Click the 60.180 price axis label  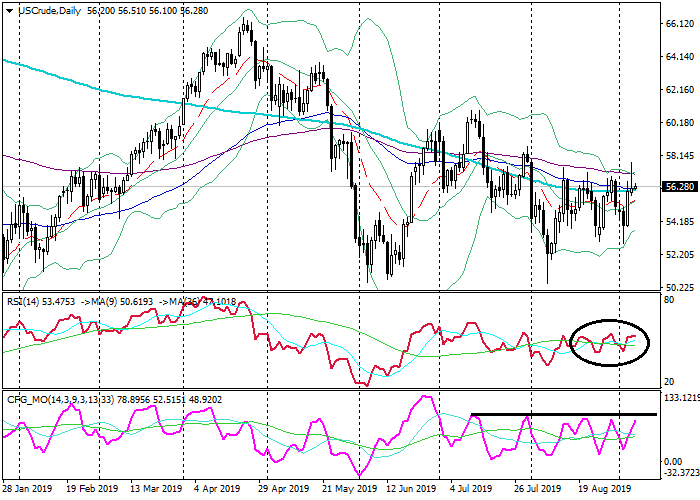pyautogui.click(x=679, y=123)
